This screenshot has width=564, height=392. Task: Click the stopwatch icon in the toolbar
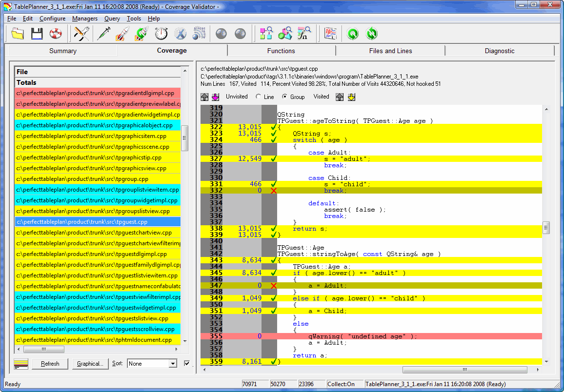tap(161, 34)
